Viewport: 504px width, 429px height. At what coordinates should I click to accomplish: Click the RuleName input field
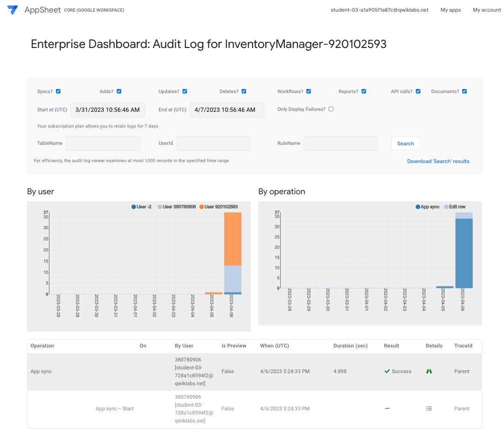341,143
